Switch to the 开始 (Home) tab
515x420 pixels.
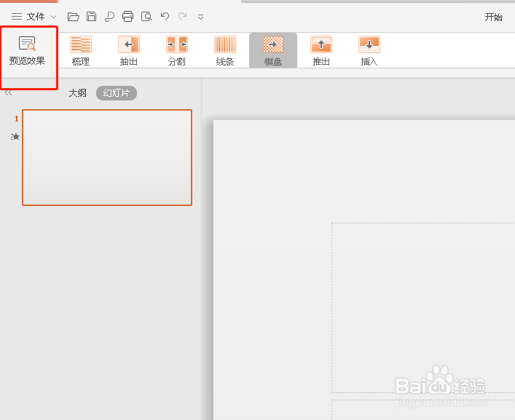(x=494, y=17)
